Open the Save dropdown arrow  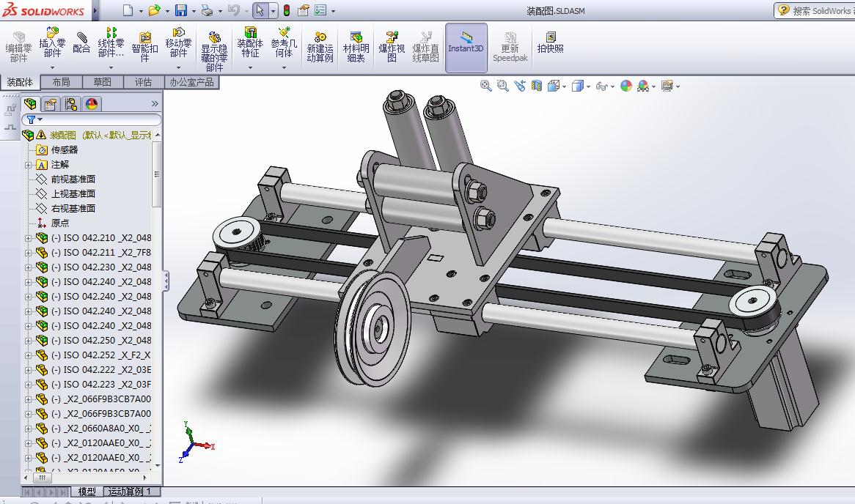(x=193, y=10)
